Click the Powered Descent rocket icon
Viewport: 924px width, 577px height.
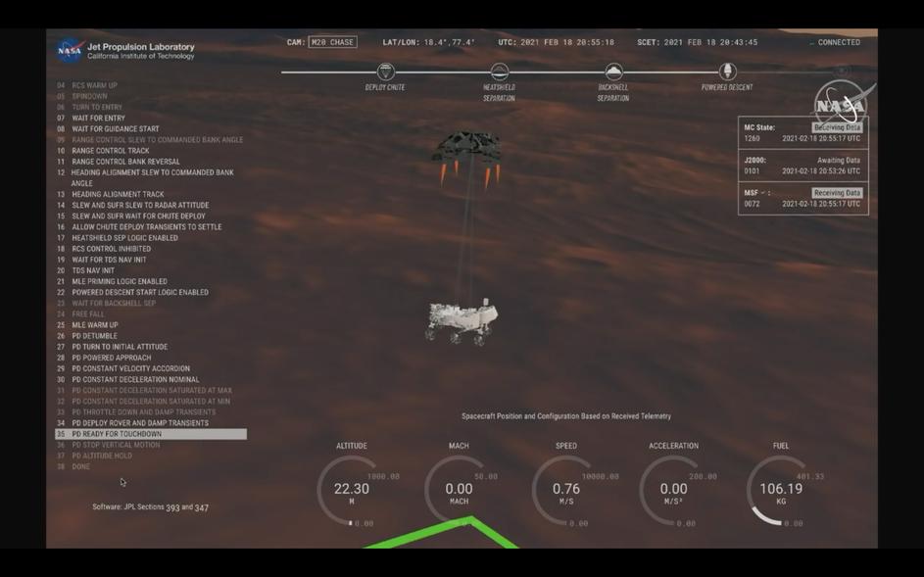click(727, 72)
